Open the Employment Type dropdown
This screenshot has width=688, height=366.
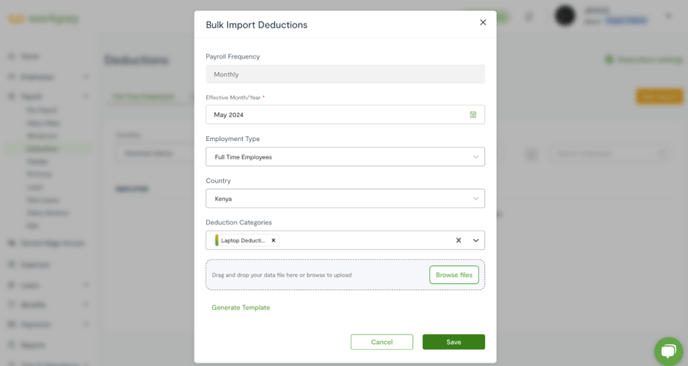[x=345, y=157]
